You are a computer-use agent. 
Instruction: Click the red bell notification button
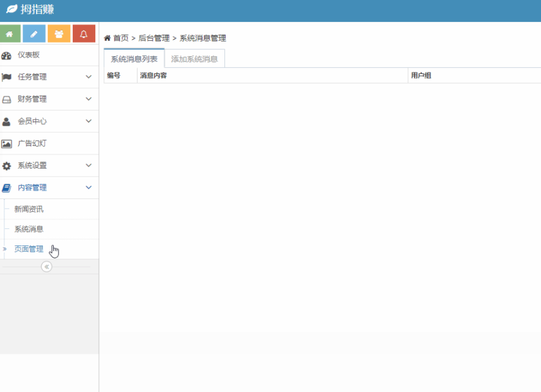click(x=84, y=34)
